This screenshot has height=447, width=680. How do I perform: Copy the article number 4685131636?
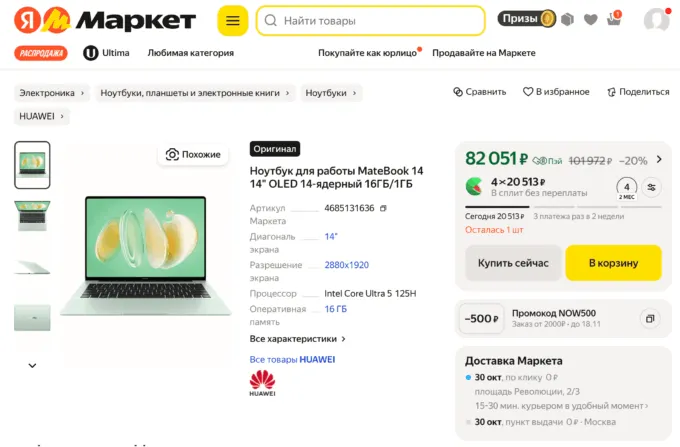[x=383, y=208]
